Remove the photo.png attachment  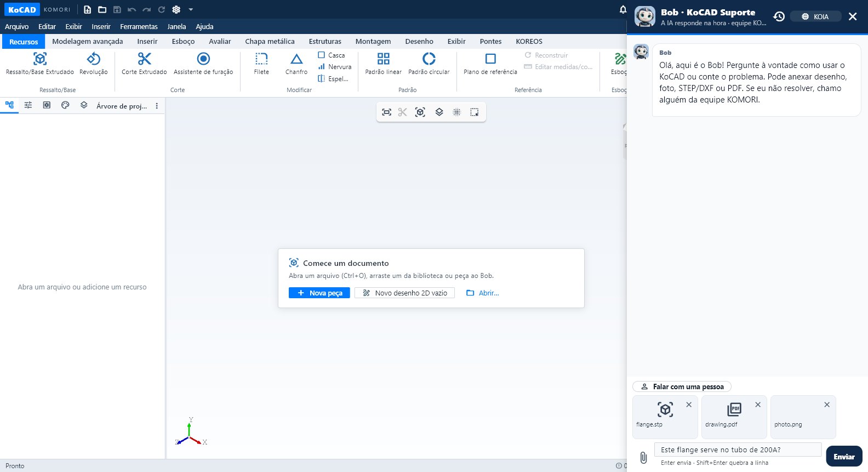pos(827,405)
